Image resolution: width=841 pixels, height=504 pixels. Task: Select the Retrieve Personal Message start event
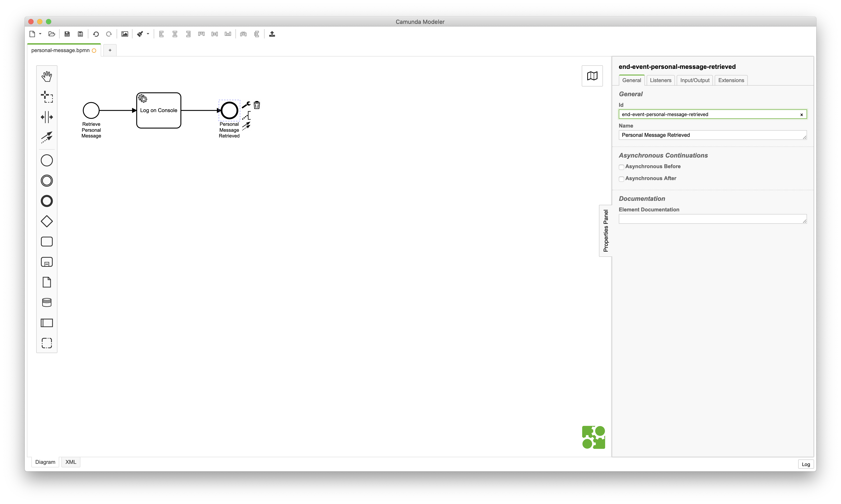pyautogui.click(x=91, y=110)
